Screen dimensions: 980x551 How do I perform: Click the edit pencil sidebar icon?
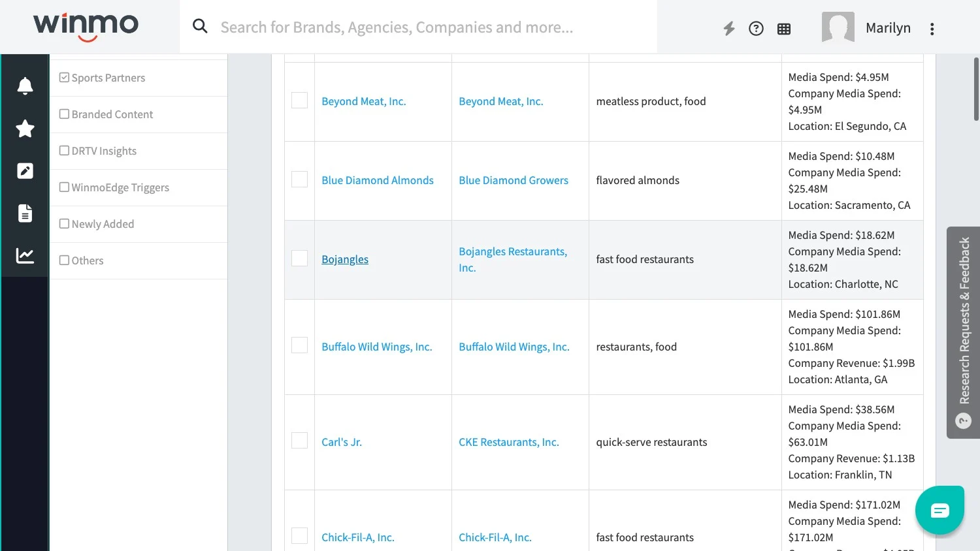(25, 171)
